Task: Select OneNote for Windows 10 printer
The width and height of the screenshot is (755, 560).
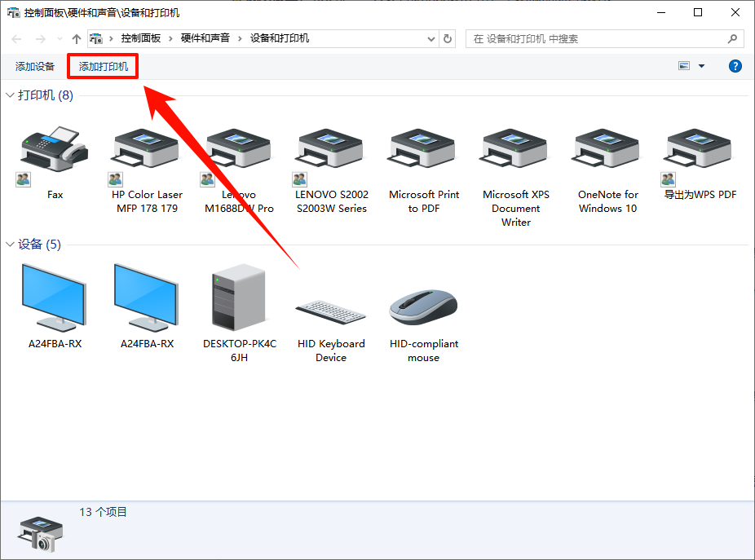Action: click(607, 149)
